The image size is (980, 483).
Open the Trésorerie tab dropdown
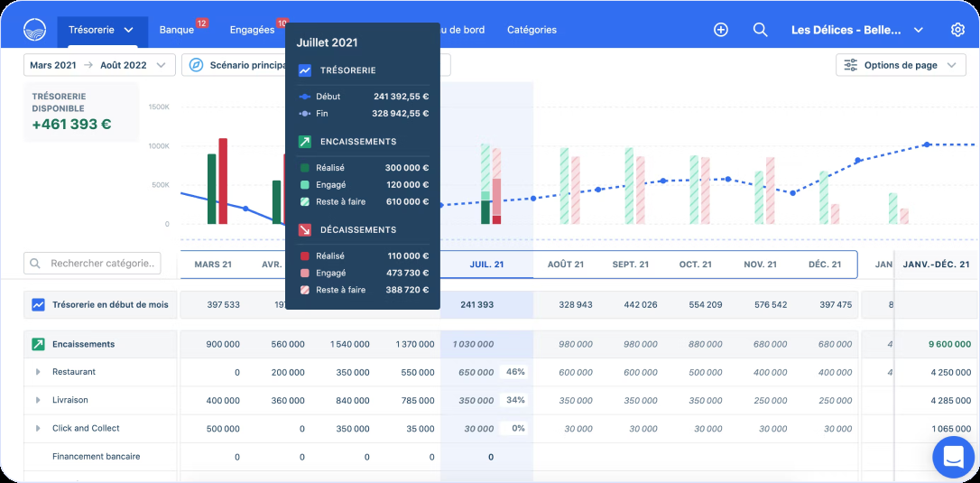tap(102, 30)
